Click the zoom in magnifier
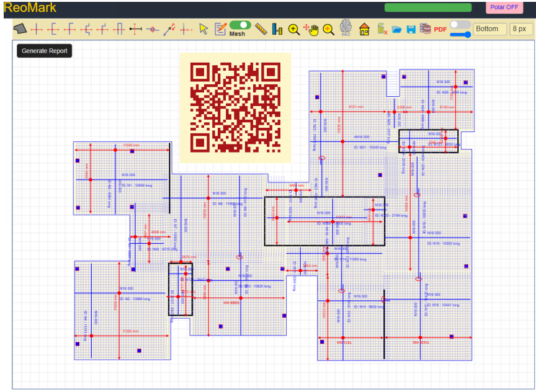Screen dimensions: 536x392 pos(293,30)
